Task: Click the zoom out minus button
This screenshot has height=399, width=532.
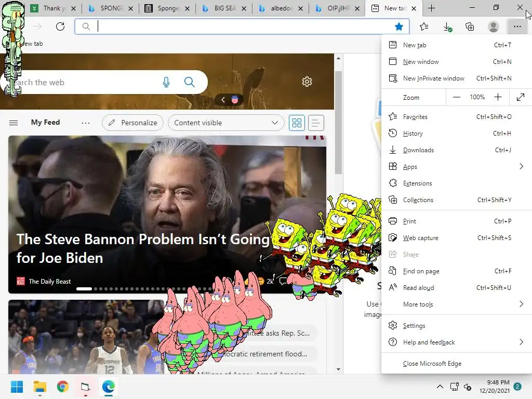Action: 457,97
